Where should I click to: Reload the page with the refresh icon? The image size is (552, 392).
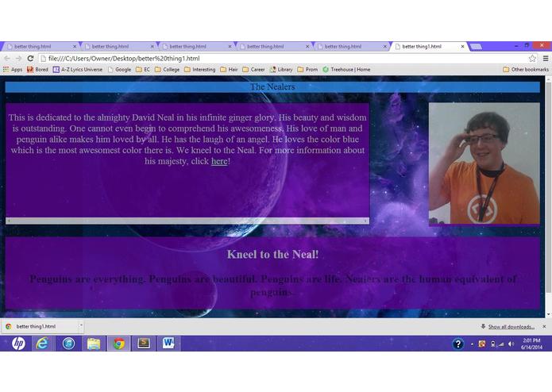tap(31, 59)
